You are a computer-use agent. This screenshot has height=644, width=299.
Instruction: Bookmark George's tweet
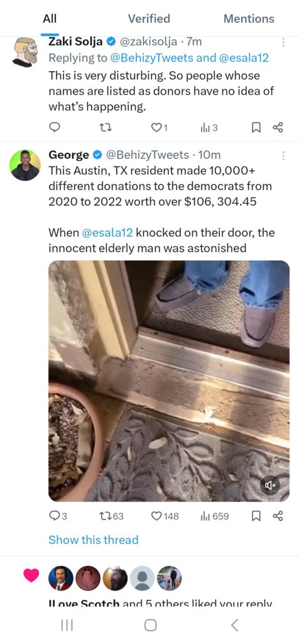[x=256, y=516]
